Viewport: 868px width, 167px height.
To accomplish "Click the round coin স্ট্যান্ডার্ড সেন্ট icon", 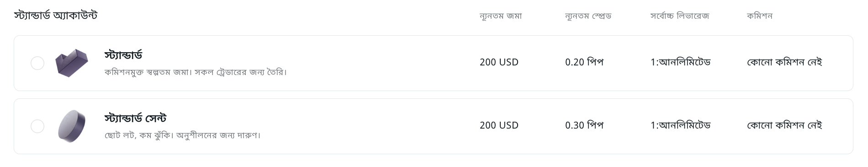I will pyautogui.click(x=72, y=126).
